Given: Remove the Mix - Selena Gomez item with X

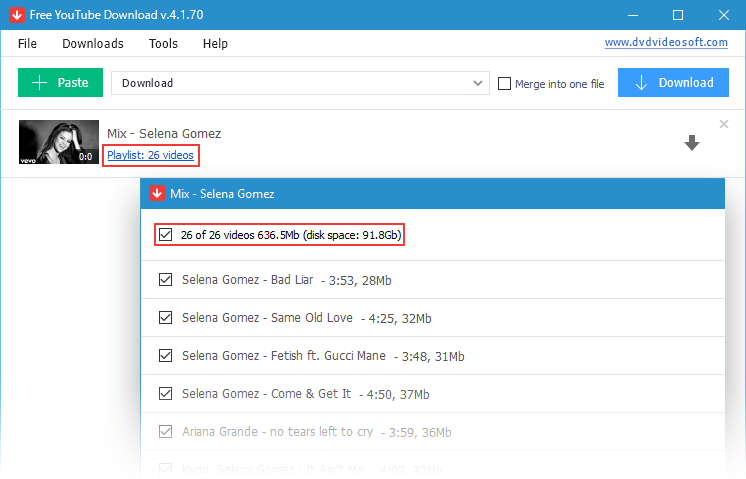Looking at the screenshot, I should [x=724, y=124].
